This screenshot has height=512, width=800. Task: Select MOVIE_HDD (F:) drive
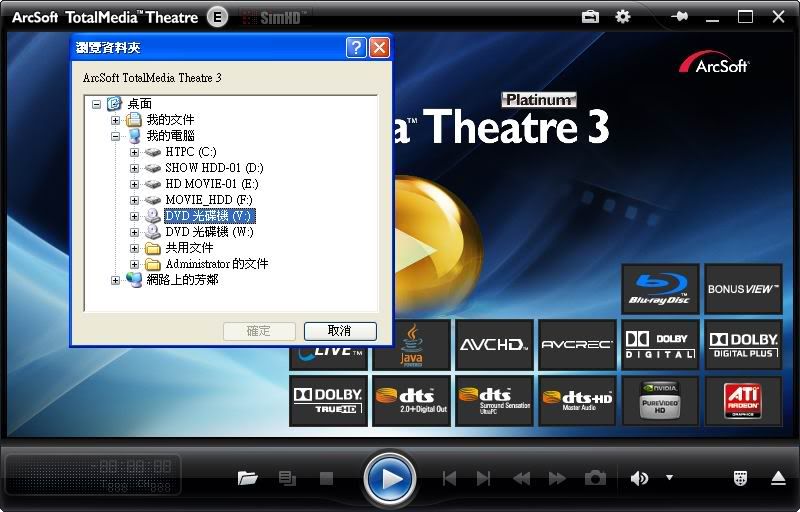coord(209,200)
